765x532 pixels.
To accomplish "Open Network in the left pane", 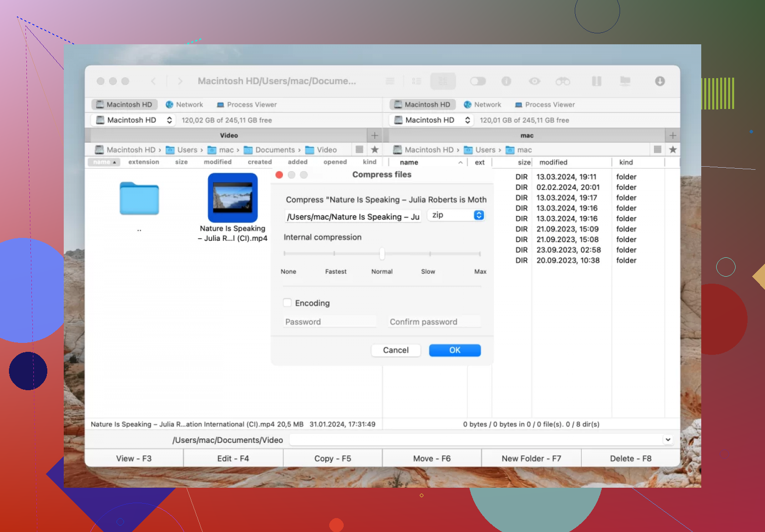I will [x=184, y=105].
